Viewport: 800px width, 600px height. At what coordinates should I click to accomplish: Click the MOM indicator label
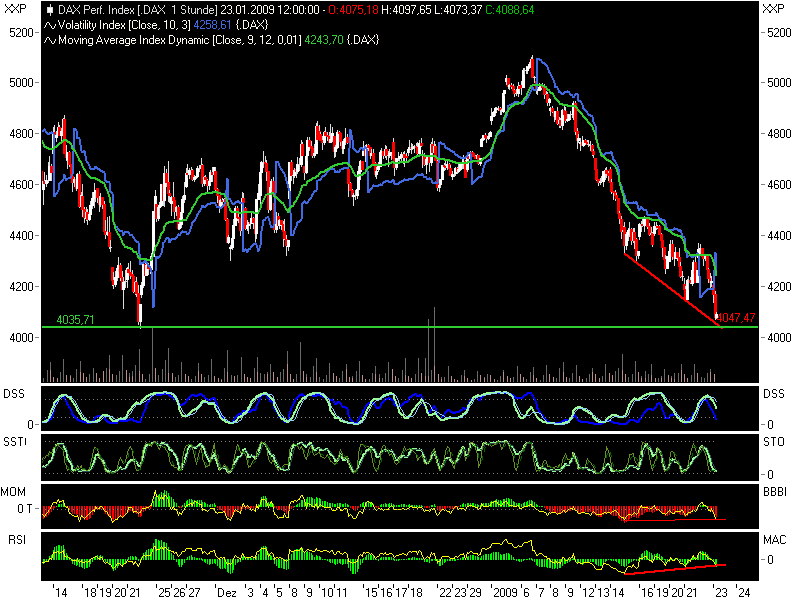coord(13,489)
